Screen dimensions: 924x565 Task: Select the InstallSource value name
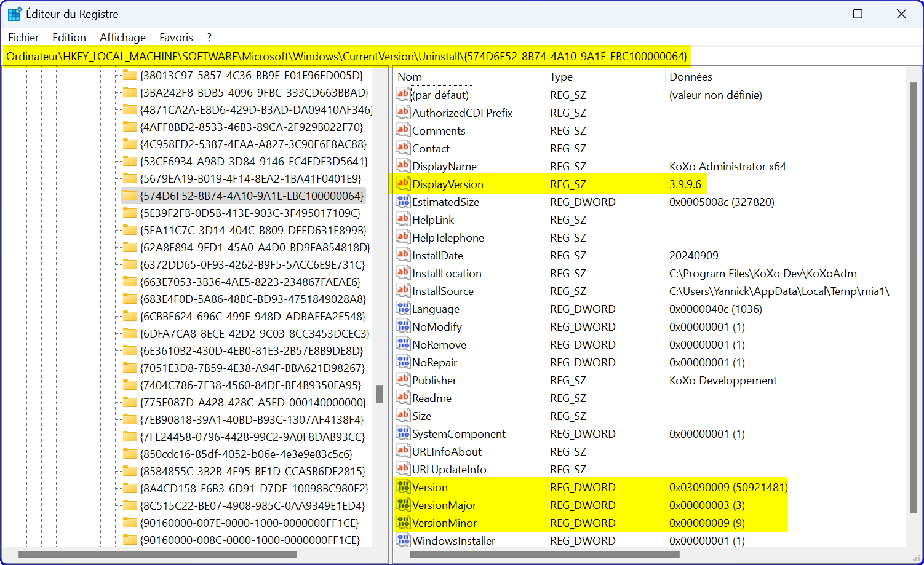[443, 291]
